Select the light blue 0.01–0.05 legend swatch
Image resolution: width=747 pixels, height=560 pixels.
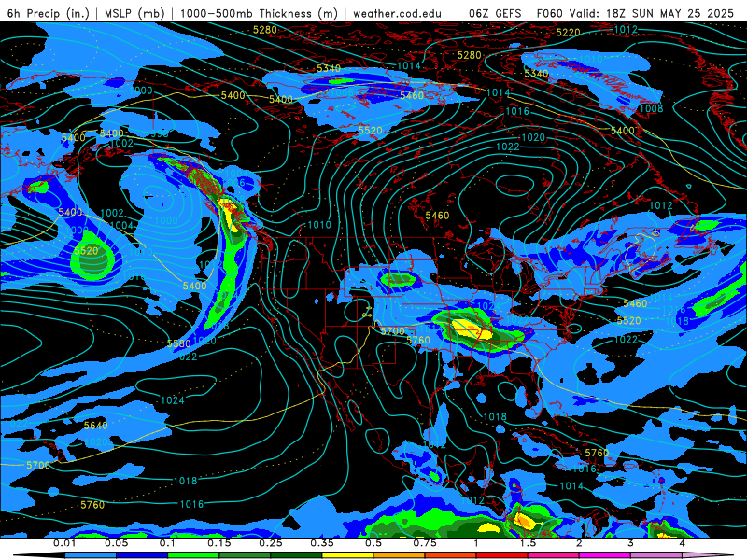click(x=91, y=555)
